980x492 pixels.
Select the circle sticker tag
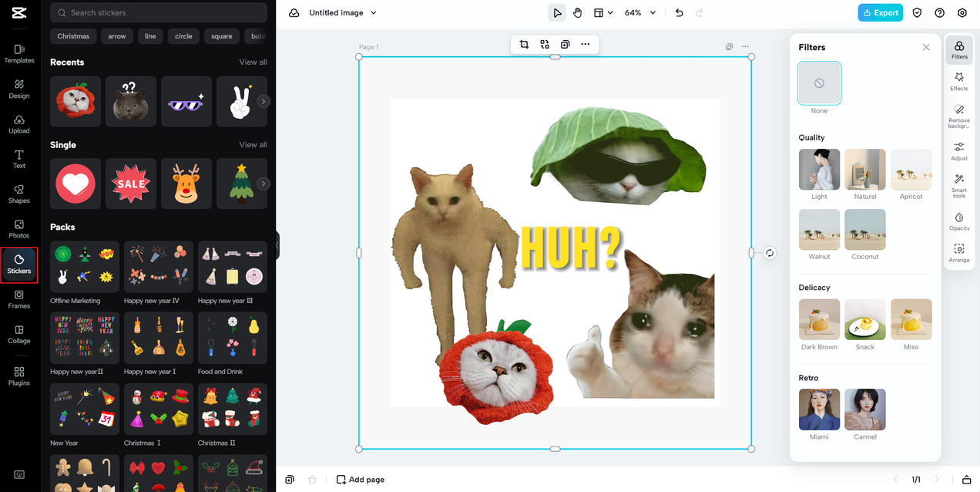tap(183, 36)
